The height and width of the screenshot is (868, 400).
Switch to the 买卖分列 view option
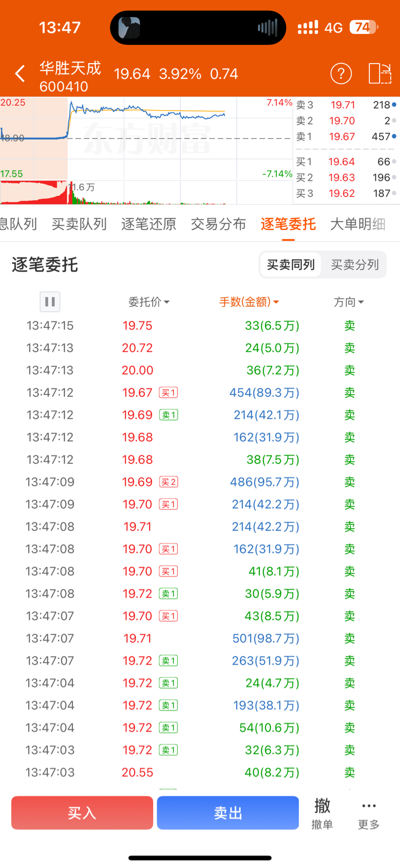(355, 265)
